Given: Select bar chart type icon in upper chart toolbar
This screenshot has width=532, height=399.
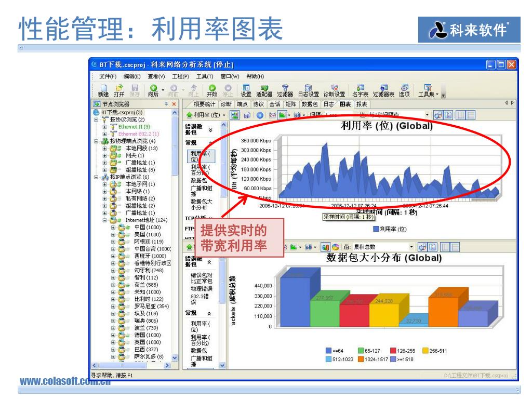Looking at the screenshot, I should 297,115.
